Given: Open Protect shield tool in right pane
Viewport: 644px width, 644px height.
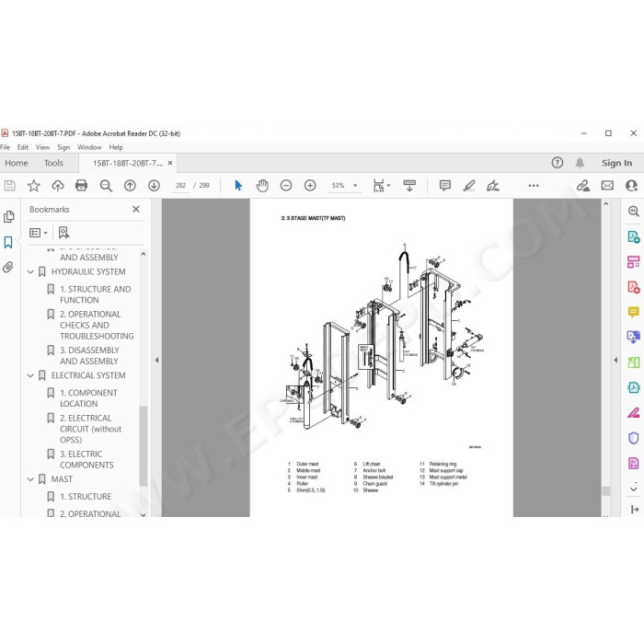Looking at the screenshot, I should 633,438.
